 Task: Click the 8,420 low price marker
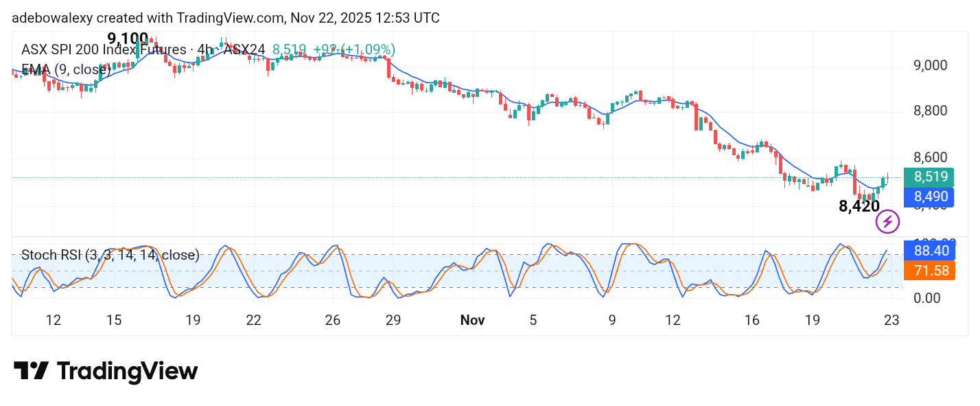click(x=860, y=206)
